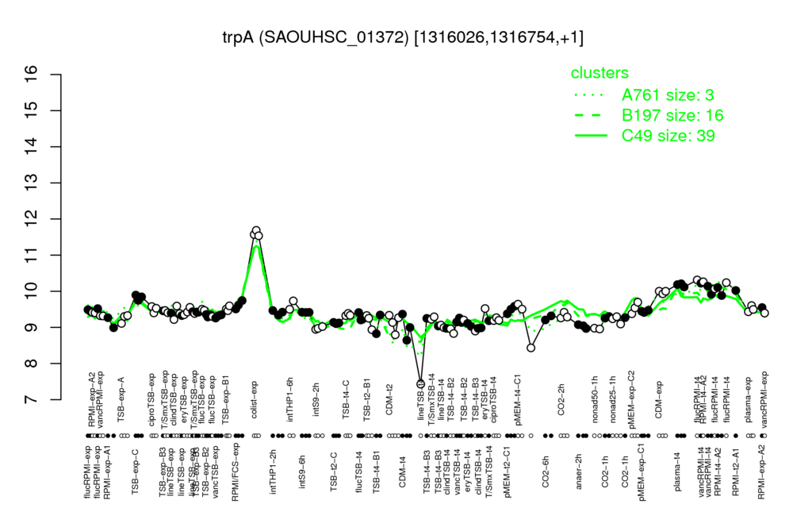Select y-axis tick label 7
The width and height of the screenshot is (812, 508).
click(x=31, y=400)
